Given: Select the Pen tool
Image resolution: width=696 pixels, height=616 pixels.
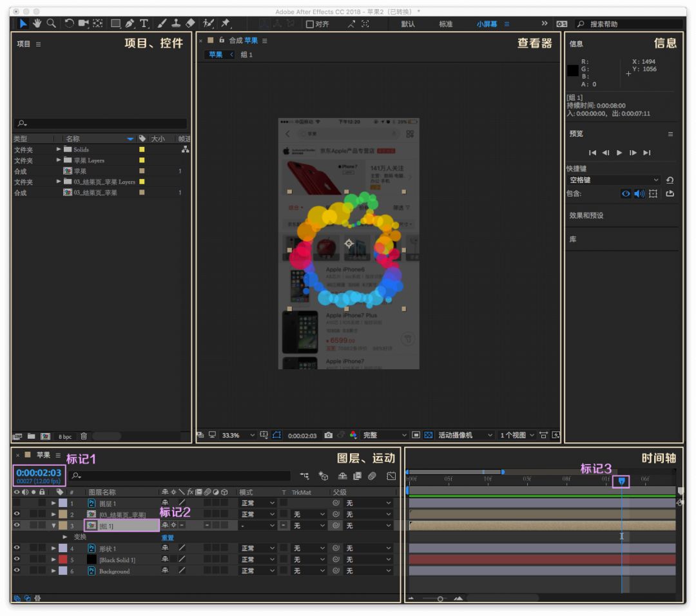Looking at the screenshot, I should [130, 24].
